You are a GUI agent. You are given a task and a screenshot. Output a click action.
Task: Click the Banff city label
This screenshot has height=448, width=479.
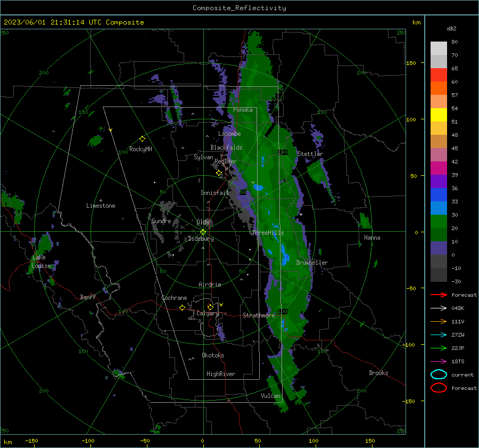(88, 297)
